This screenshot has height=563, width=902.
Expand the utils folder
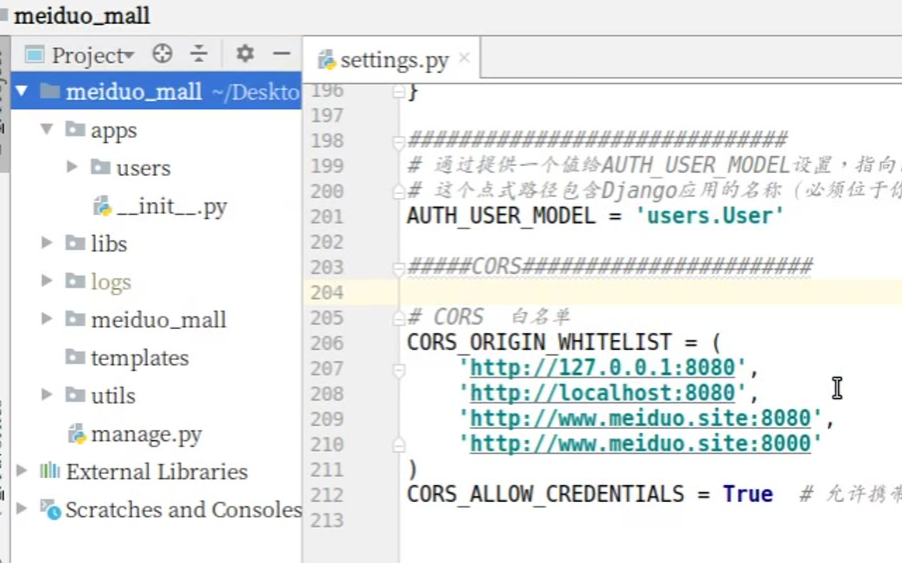pos(47,395)
